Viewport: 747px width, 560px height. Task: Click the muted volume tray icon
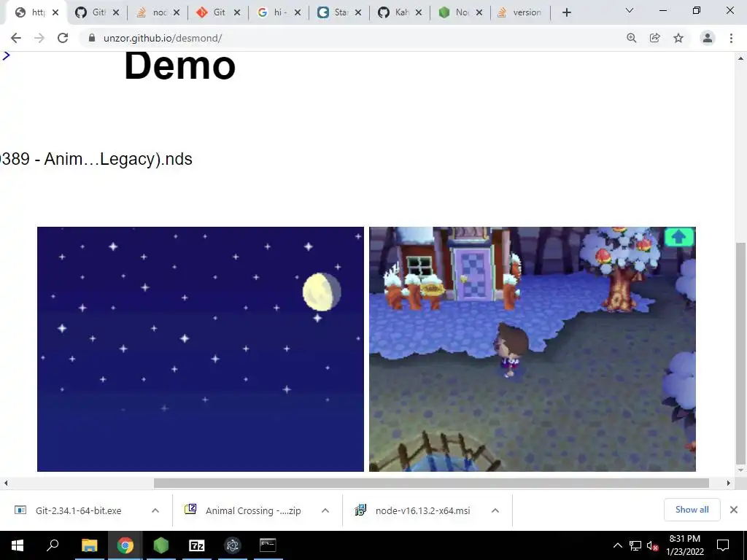pyautogui.click(x=652, y=545)
